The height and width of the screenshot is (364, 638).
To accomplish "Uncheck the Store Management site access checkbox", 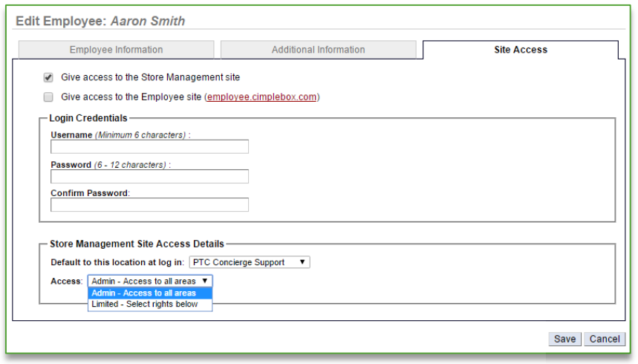I will (48, 77).
